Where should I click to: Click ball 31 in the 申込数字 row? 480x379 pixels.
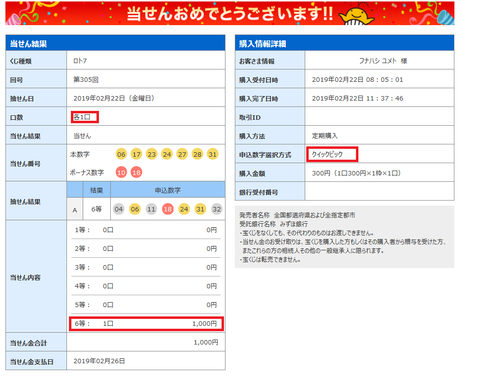coord(200,209)
